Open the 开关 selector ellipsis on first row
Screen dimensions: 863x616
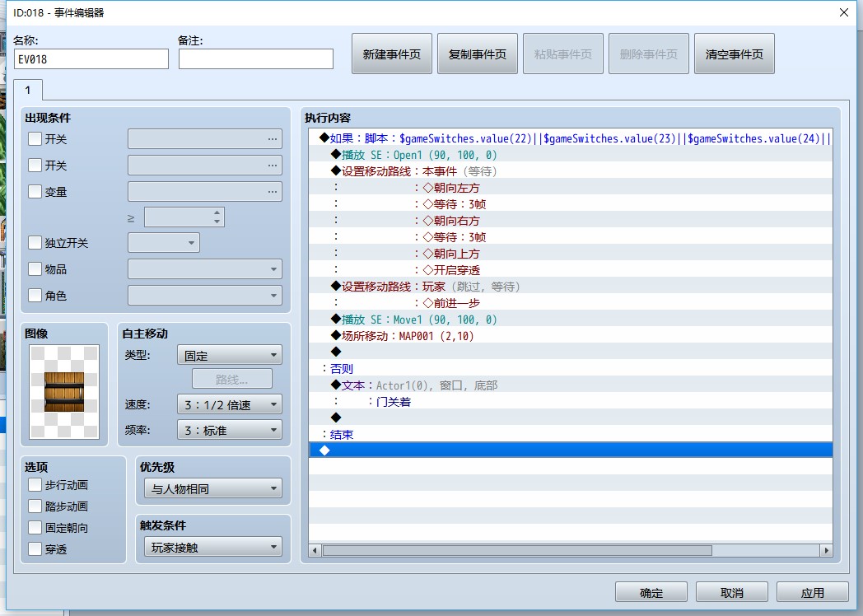click(x=273, y=139)
